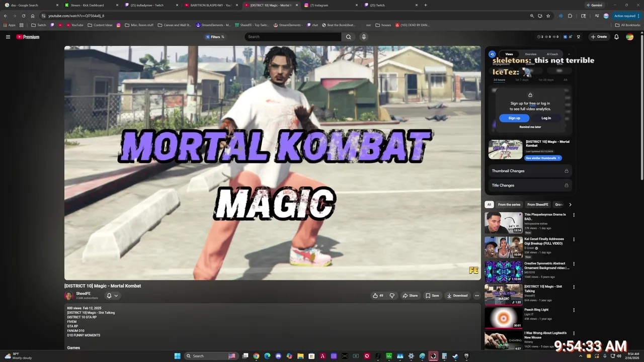Switch to the AI Coach tab
Screen dimensions: 644x362
(x=552, y=54)
